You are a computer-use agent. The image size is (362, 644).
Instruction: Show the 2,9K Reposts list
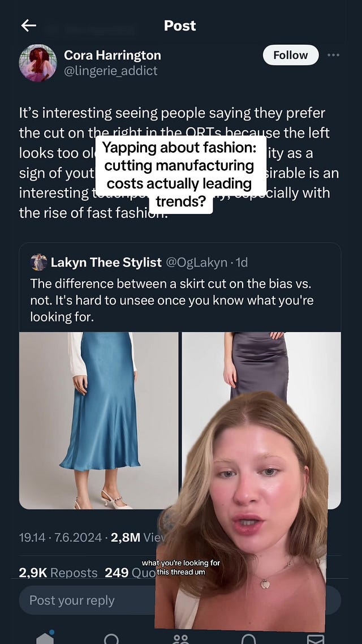coord(58,573)
